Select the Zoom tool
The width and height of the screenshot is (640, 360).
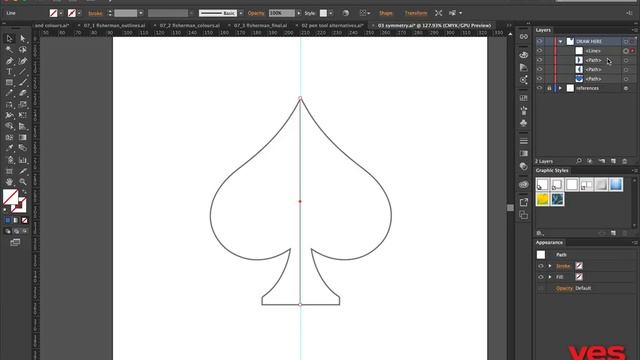click(x=23, y=182)
